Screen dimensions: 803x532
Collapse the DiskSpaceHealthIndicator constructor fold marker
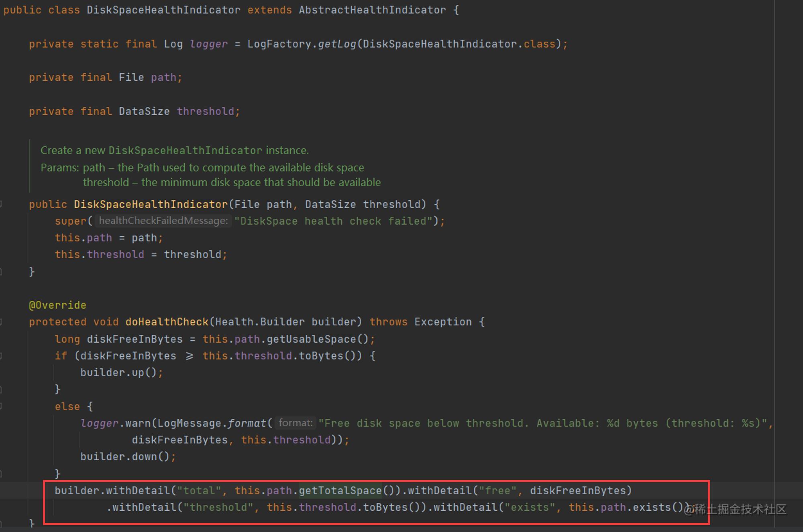tap(1, 205)
